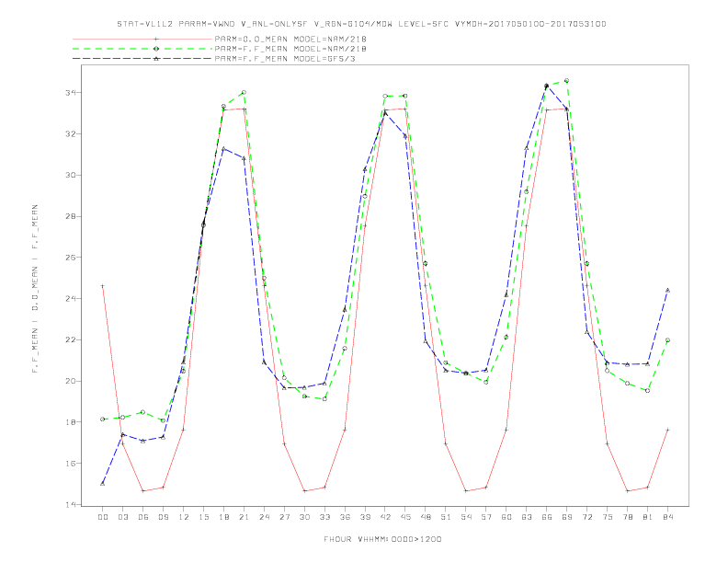Image resolution: width=728 pixels, height=563 pixels.
Task: Click the x-axis label FHOUR VHHMM=0000>1200
Action: 382,539
